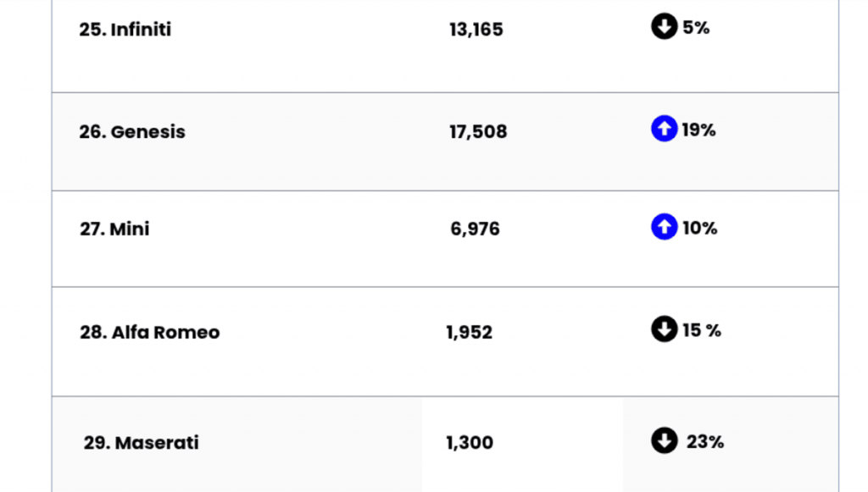Viewport: 868px width, 492px height.
Task: Click the 10% change text for Mini
Action: [x=699, y=229]
